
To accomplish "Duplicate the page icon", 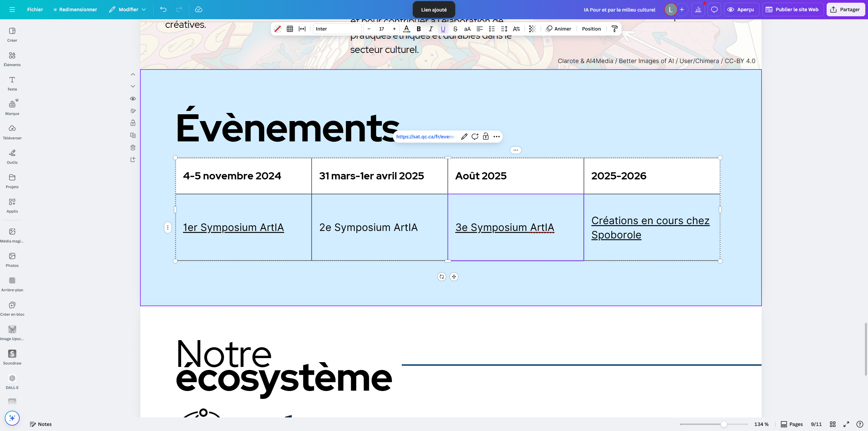I will [x=133, y=135].
